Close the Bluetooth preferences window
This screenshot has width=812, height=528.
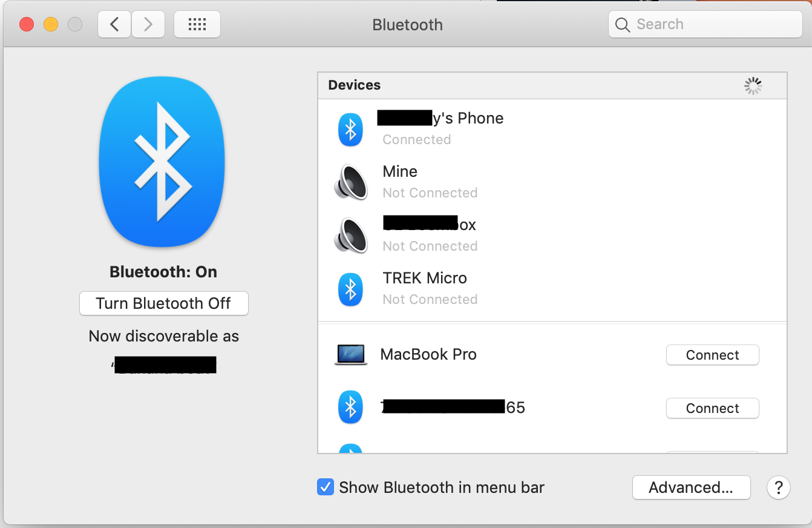click(x=27, y=24)
